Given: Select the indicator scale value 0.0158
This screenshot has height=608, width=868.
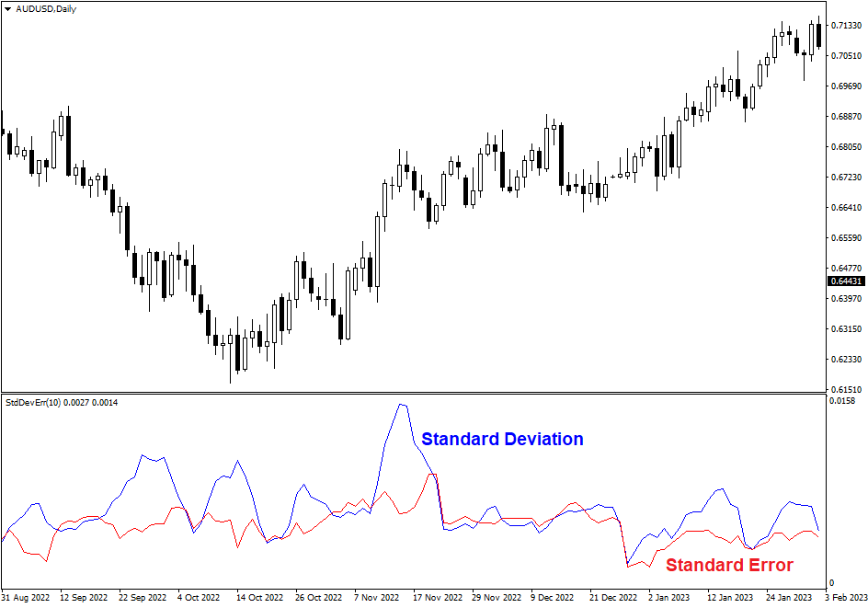Looking at the screenshot, I should coord(842,400).
